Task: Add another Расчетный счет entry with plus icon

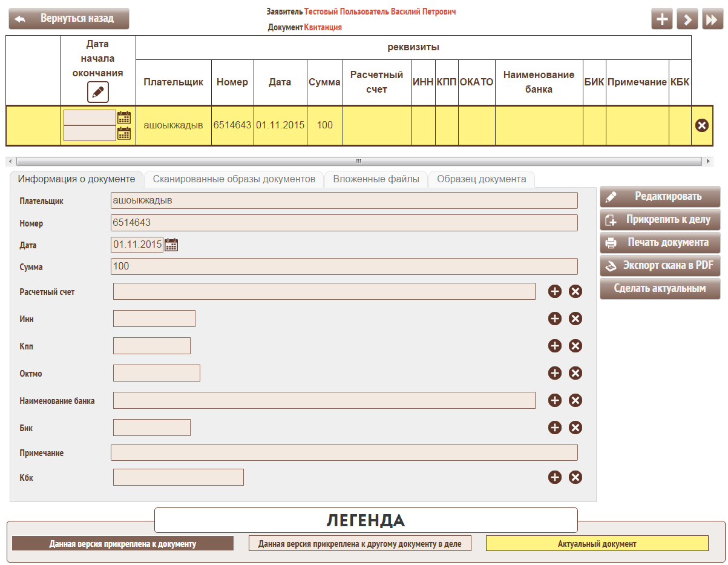Action: [x=554, y=291]
